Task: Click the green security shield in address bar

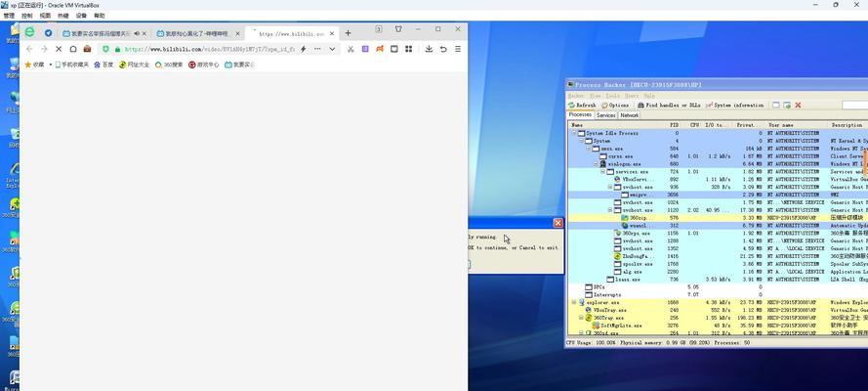Action: (x=106, y=49)
